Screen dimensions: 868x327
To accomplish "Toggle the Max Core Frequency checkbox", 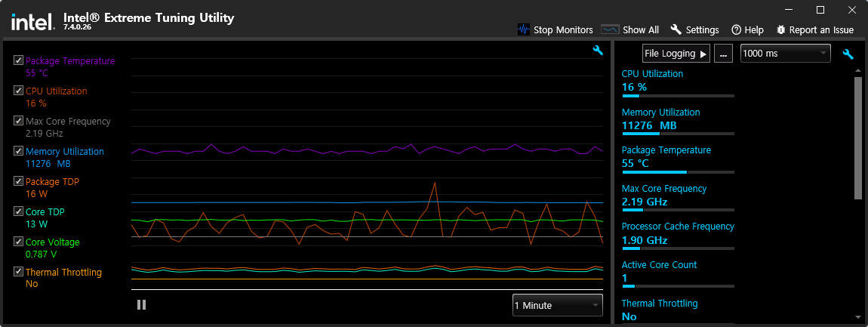I will pos(18,121).
